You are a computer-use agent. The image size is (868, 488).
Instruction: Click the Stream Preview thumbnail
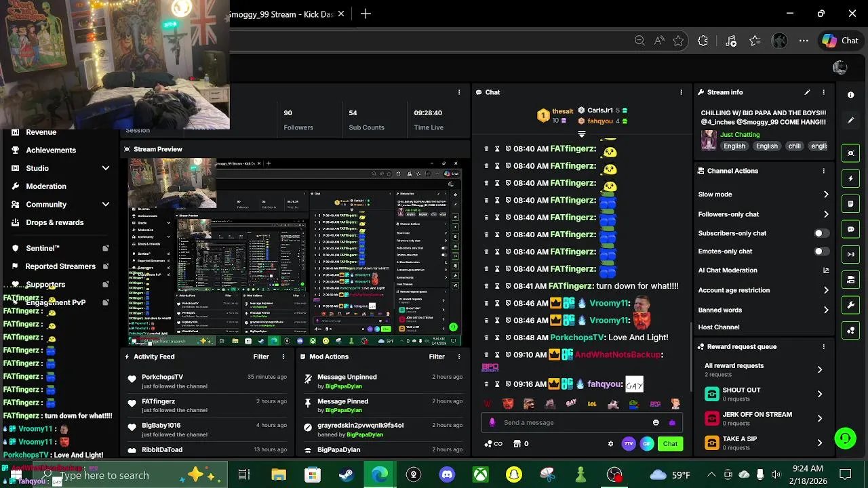(295, 252)
